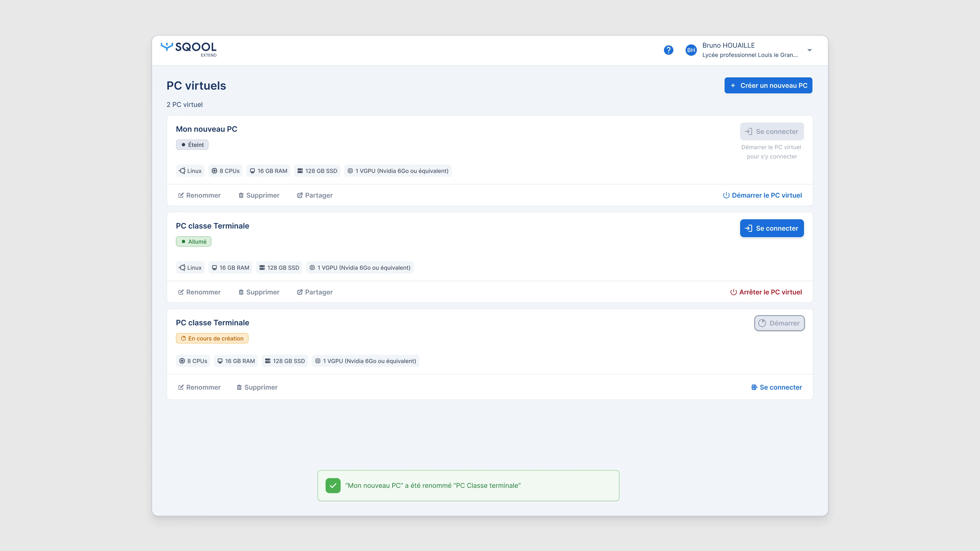Click the help question mark icon
Viewport: 980px width, 551px height.
point(669,50)
